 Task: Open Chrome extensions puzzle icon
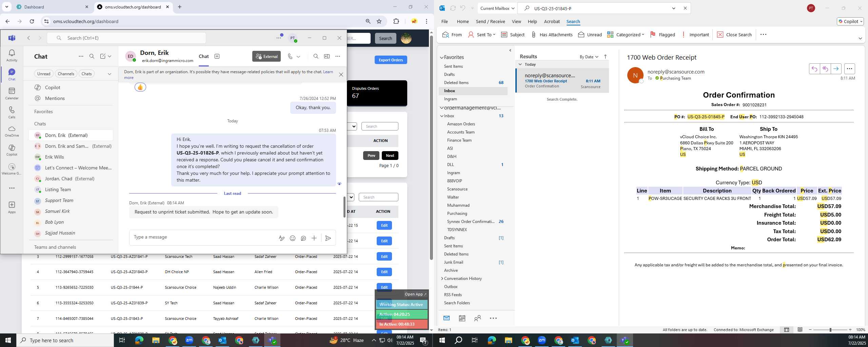pyautogui.click(x=396, y=21)
